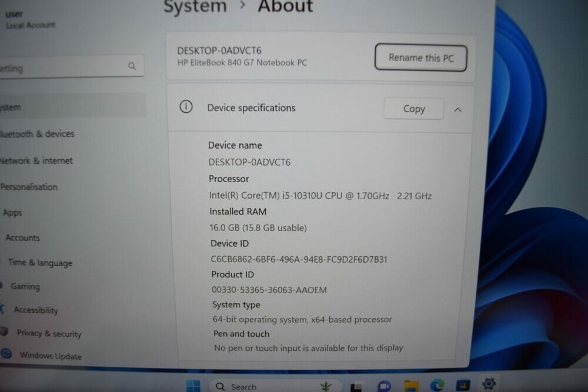588x392 pixels.
Task: Open Personalisation settings
Action: 29,187
